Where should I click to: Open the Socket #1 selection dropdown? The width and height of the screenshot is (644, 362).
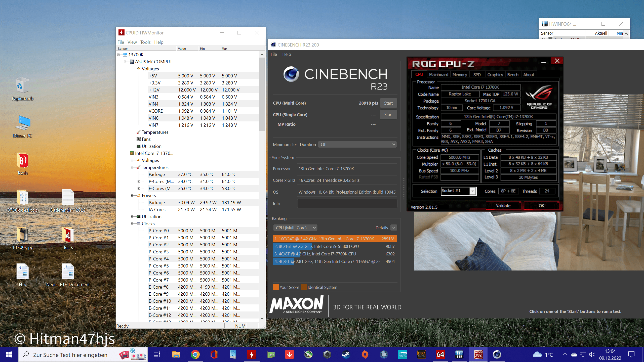[459, 191]
